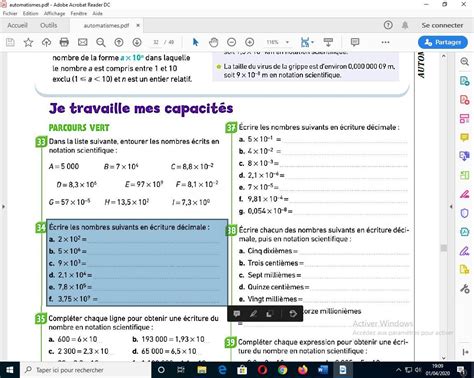
Task: Send file by email envelope icon
Action: click(82, 42)
